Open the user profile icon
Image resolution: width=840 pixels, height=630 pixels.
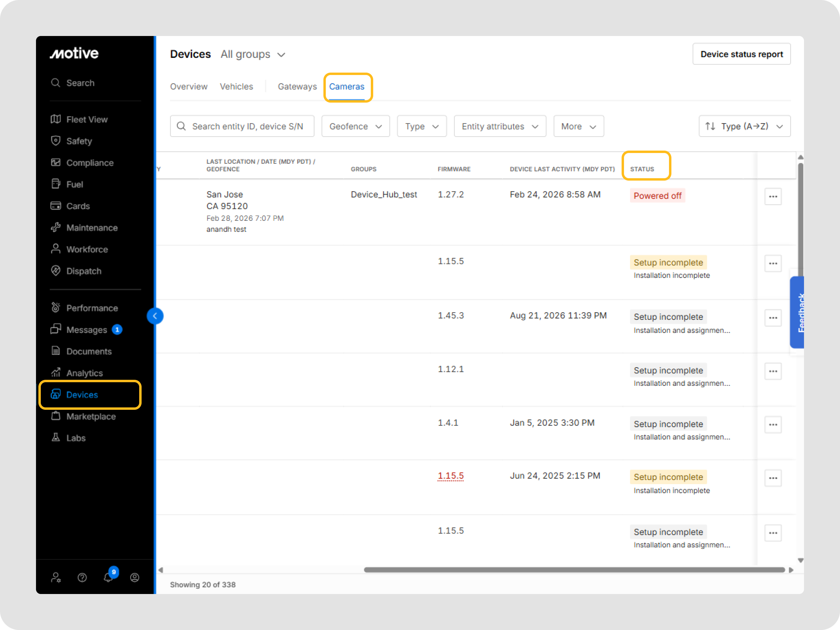(134, 577)
